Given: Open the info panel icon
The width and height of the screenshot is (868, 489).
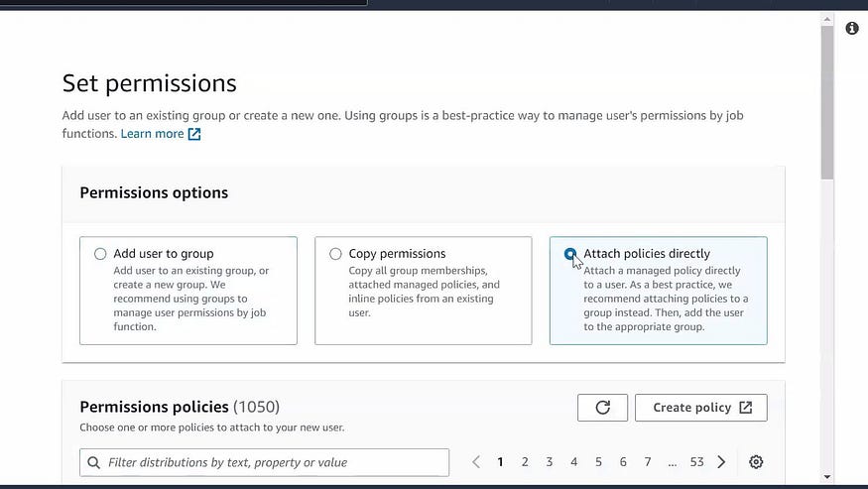Looking at the screenshot, I should pos(852,28).
